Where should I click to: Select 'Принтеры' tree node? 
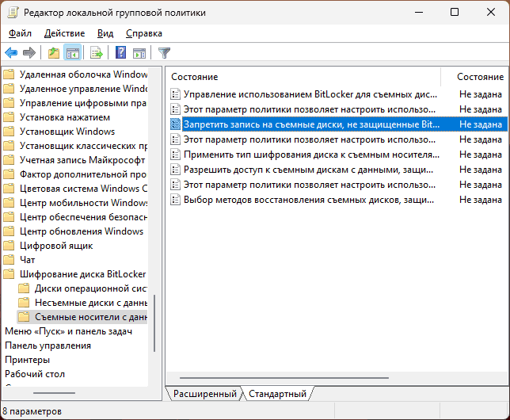pos(27,360)
